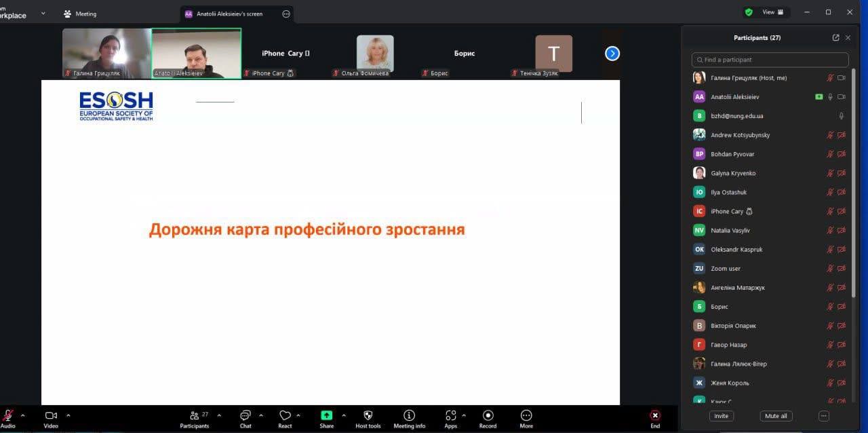This screenshot has width=868, height=433.
Task: Open the Chat panel icon
Action: click(x=245, y=415)
